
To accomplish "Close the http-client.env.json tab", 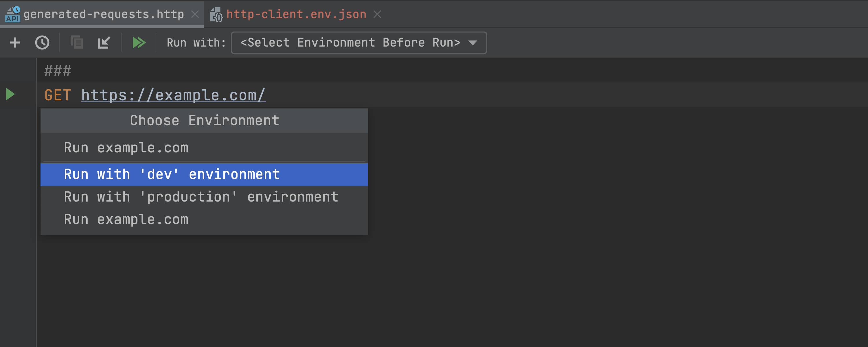I will coord(377,14).
